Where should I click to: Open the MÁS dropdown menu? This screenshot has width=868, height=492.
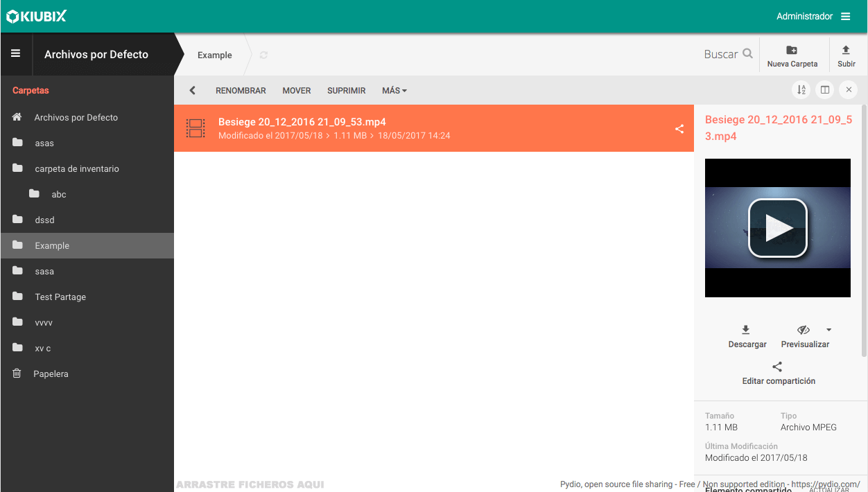(x=394, y=91)
